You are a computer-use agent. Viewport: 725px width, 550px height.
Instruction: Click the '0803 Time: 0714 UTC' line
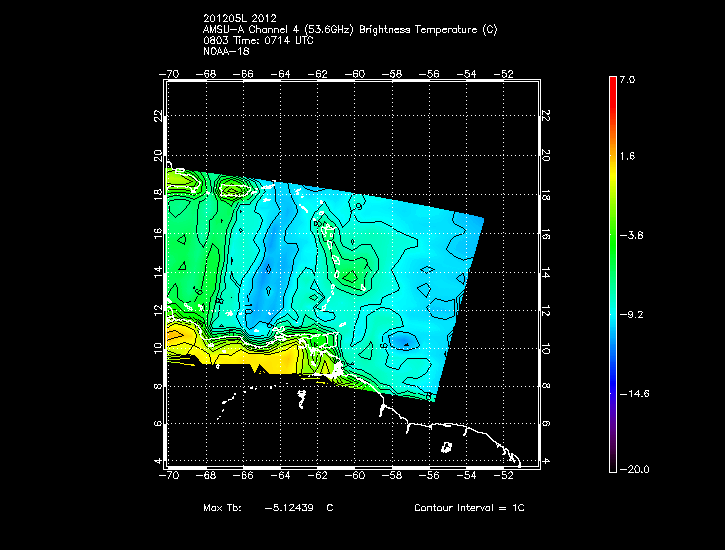pyautogui.click(x=258, y=40)
